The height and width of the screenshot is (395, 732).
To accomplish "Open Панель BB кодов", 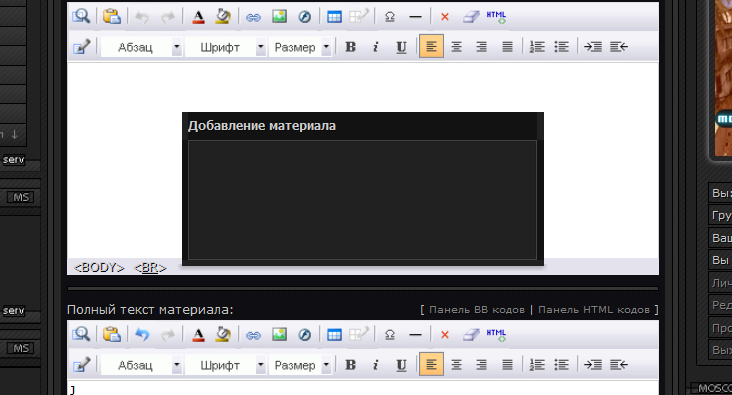I will click(477, 310).
